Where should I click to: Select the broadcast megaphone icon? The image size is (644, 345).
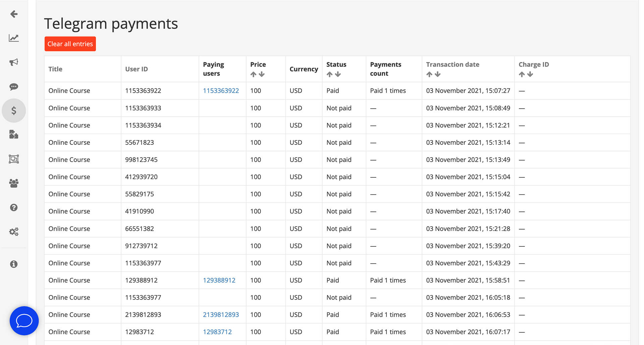(14, 62)
